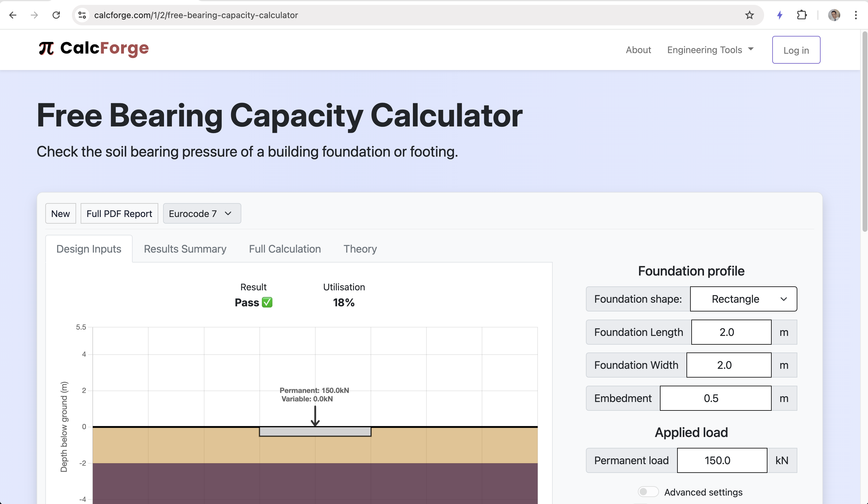Click the Free Bearing Capacity Calculator title

tap(280, 116)
